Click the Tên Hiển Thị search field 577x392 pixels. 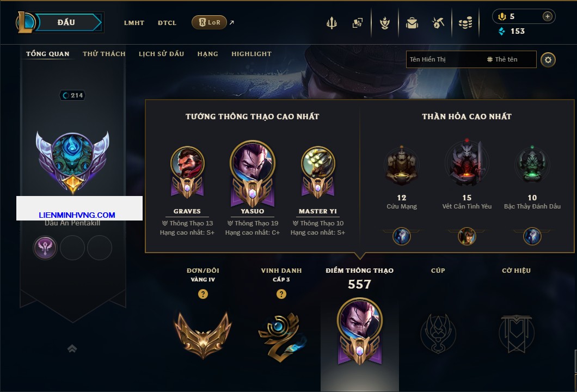point(471,59)
